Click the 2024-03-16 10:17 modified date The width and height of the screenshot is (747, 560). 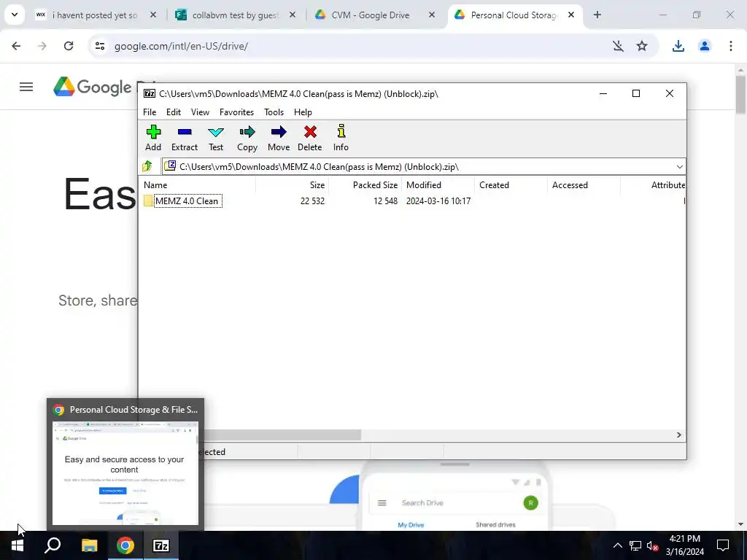coord(438,201)
